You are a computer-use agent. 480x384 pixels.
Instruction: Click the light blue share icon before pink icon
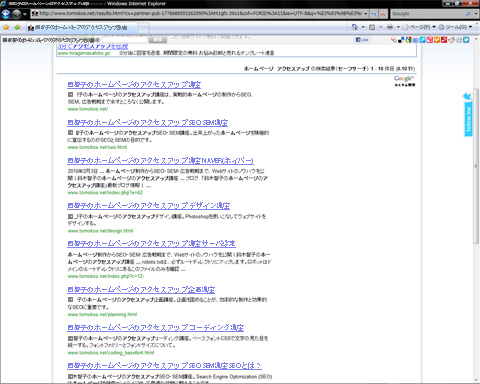tap(423, 40)
